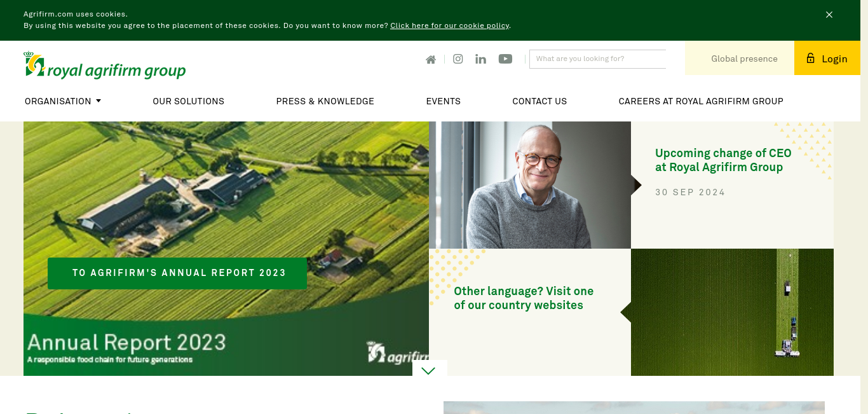This screenshot has width=868, height=414.
Task: Click To Agrifirm's Annual Report 2023 button
Action: [x=177, y=273]
